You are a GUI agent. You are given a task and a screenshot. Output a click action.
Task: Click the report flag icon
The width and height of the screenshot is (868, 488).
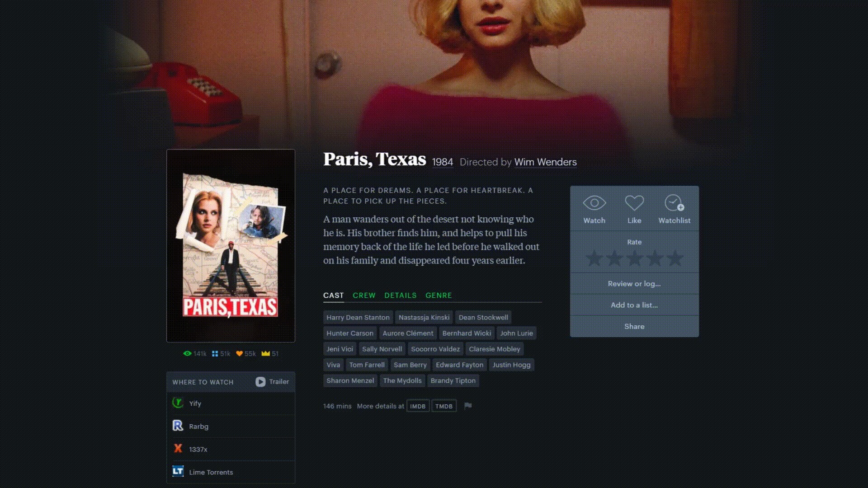point(468,406)
